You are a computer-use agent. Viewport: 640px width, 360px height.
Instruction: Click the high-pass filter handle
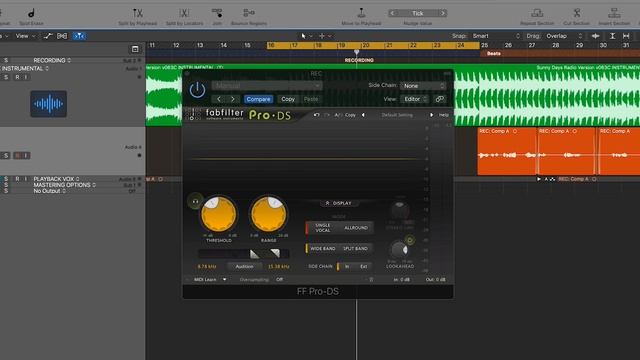tap(254, 254)
